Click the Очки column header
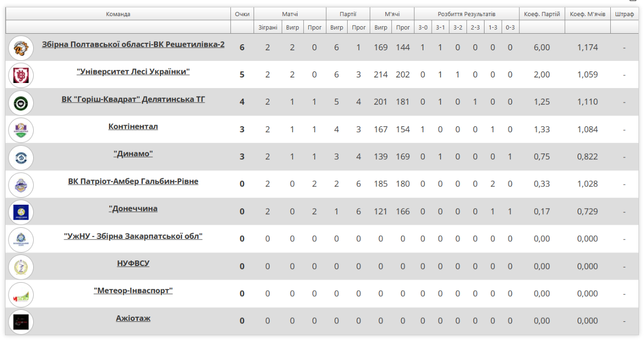Image resolution: width=644 pixels, height=343 pixels. pyautogui.click(x=242, y=14)
